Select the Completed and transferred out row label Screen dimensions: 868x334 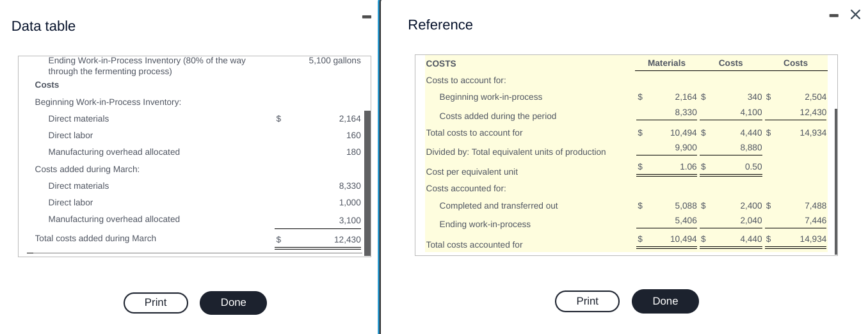pos(498,206)
